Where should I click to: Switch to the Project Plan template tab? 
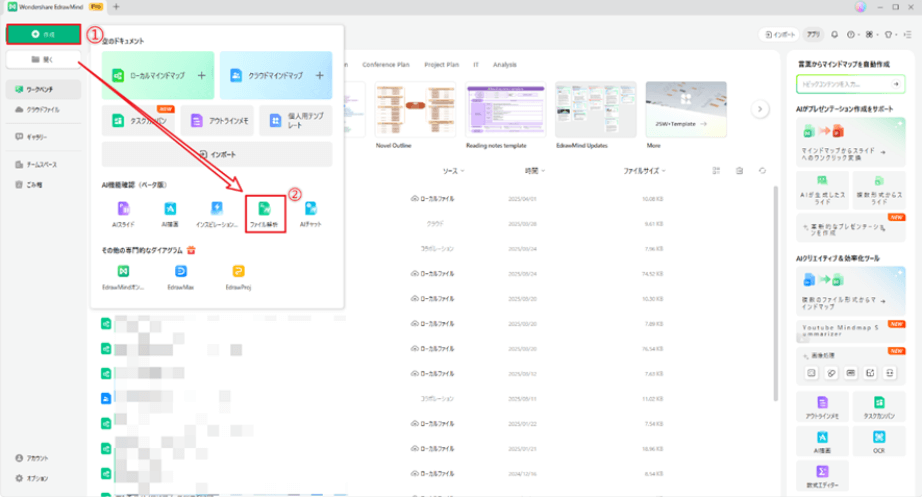tap(442, 65)
